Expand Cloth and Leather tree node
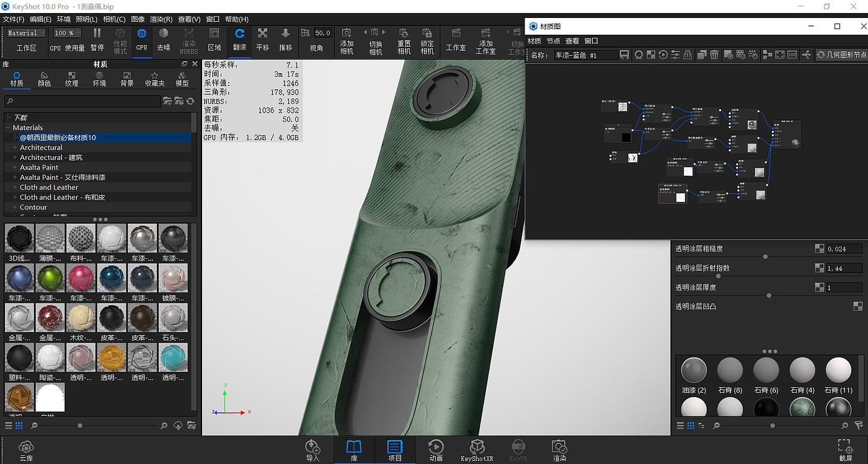The height and width of the screenshot is (464, 868). [15, 188]
